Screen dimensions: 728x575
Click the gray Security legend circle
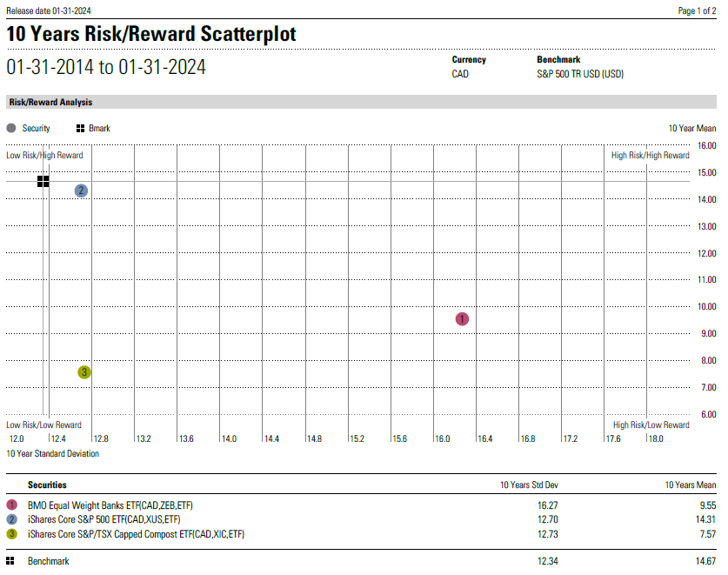tap(11, 128)
